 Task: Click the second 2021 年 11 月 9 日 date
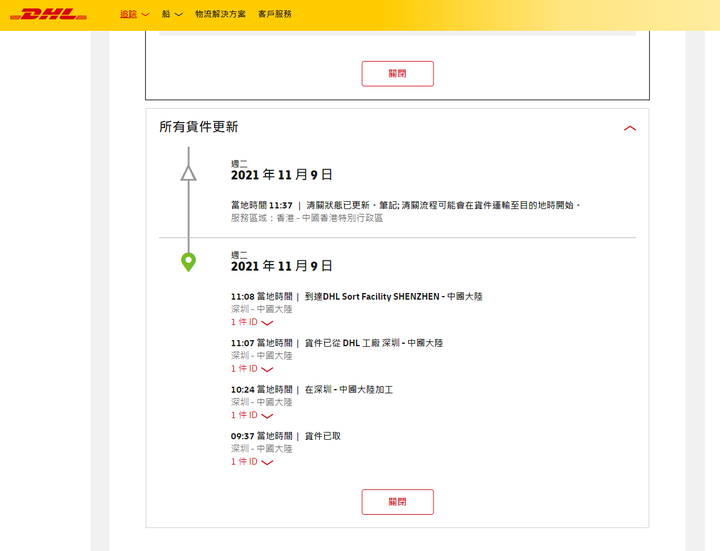click(x=281, y=266)
